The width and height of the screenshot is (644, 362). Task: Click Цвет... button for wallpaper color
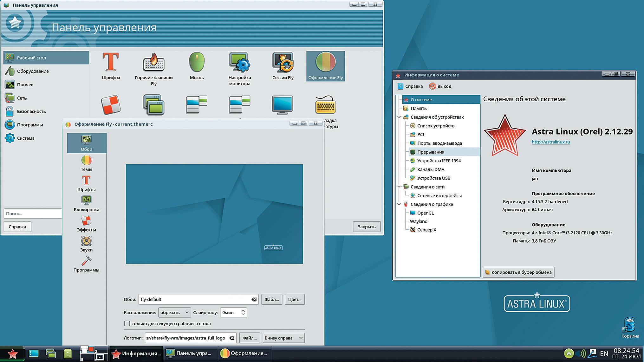pyautogui.click(x=295, y=299)
